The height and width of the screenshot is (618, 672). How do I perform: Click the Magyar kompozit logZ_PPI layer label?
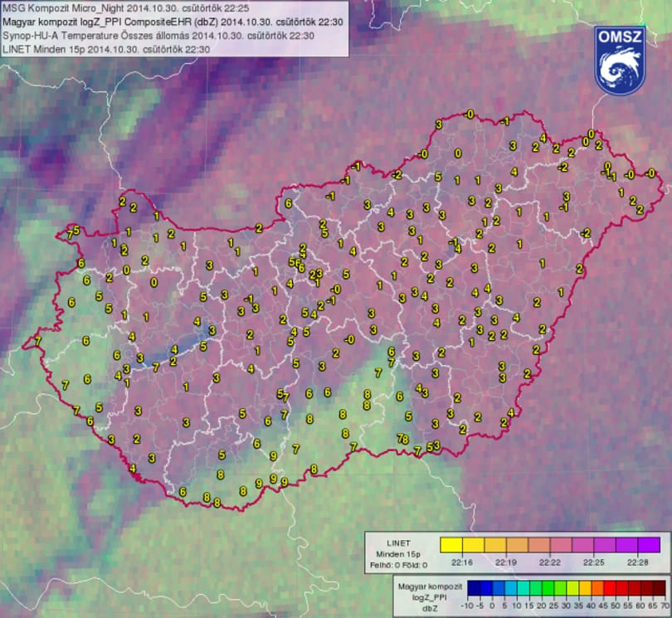pyautogui.click(x=173, y=22)
